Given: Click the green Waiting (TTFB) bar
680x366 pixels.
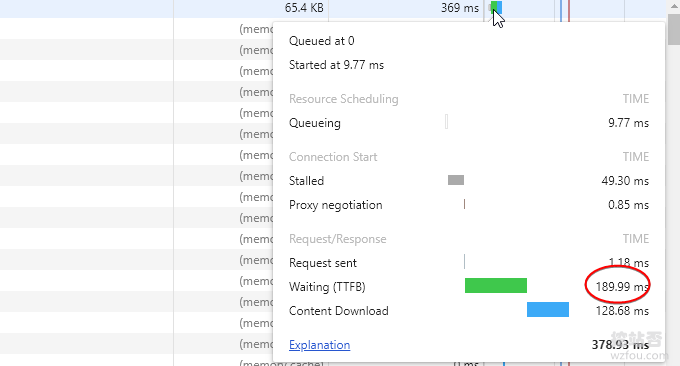Looking at the screenshot, I should coord(496,286).
